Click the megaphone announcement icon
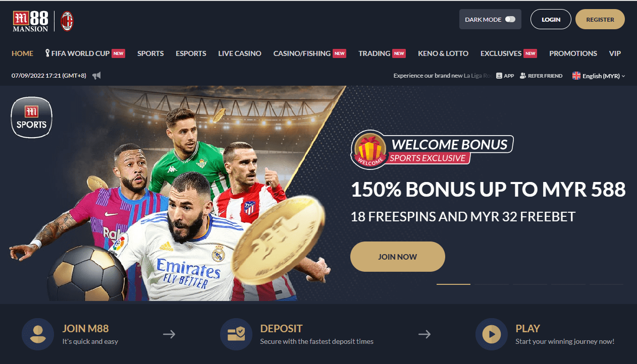This screenshot has width=637, height=364. (x=97, y=76)
